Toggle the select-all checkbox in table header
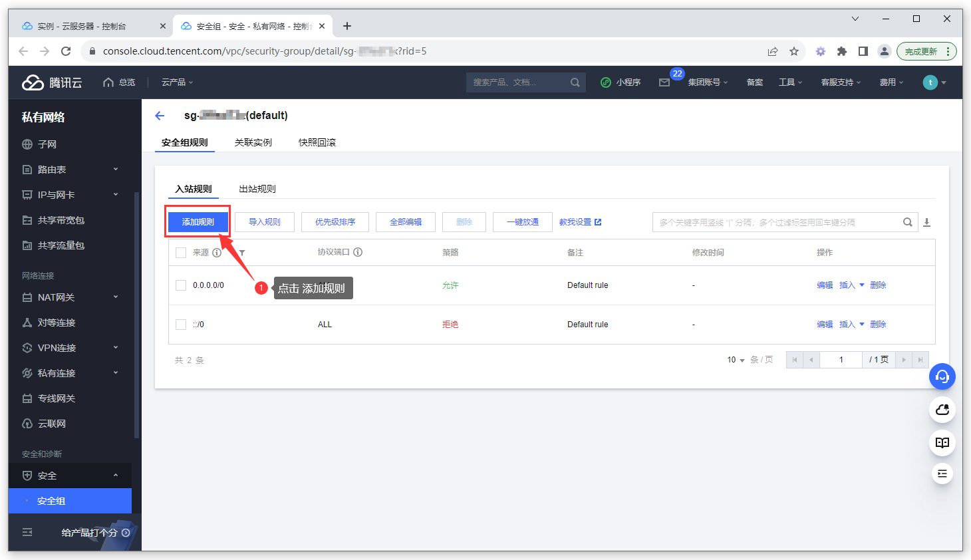The height and width of the screenshot is (560, 971). tap(181, 253)
